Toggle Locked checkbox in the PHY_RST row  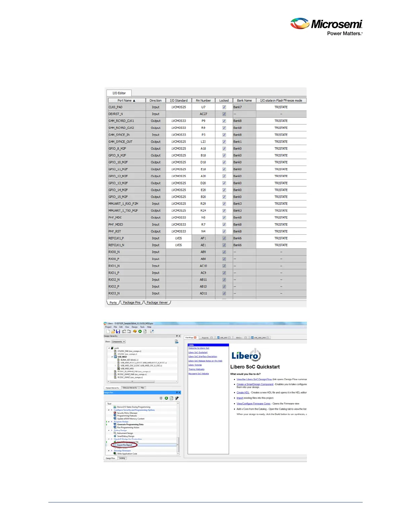[224, 231]
